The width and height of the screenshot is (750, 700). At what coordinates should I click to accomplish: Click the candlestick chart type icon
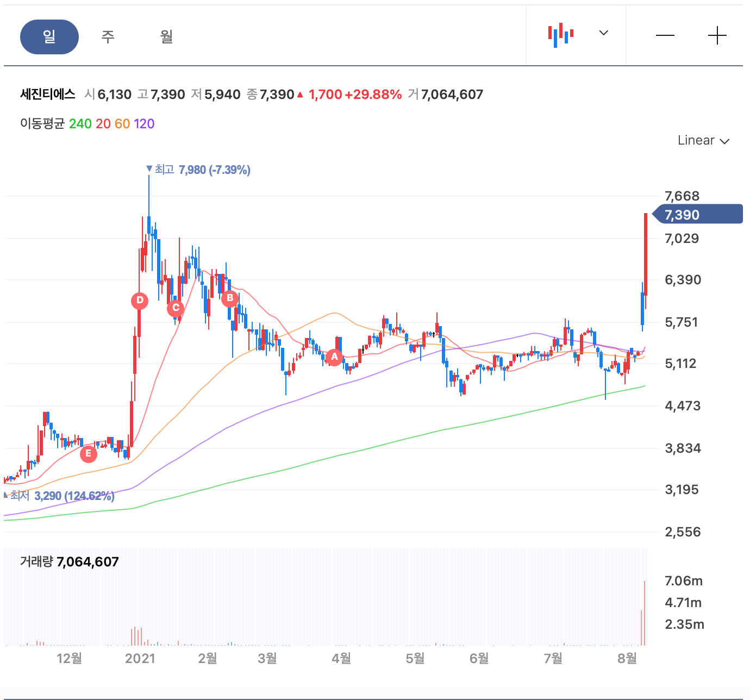click(561, 35)
